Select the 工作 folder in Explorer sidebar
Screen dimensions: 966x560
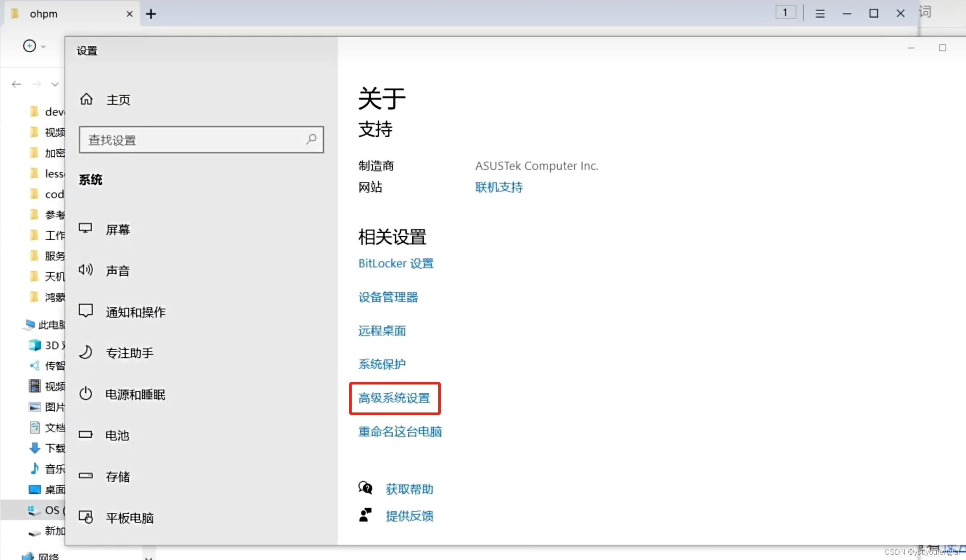point(47,235)
